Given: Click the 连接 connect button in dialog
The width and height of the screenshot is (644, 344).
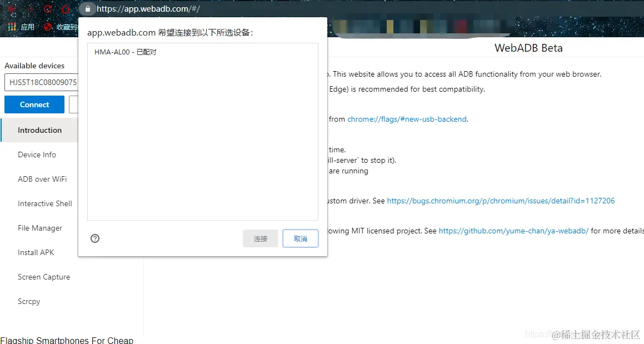Looking at the screenshot, I should pyautogui.click(x=261, y=238).
